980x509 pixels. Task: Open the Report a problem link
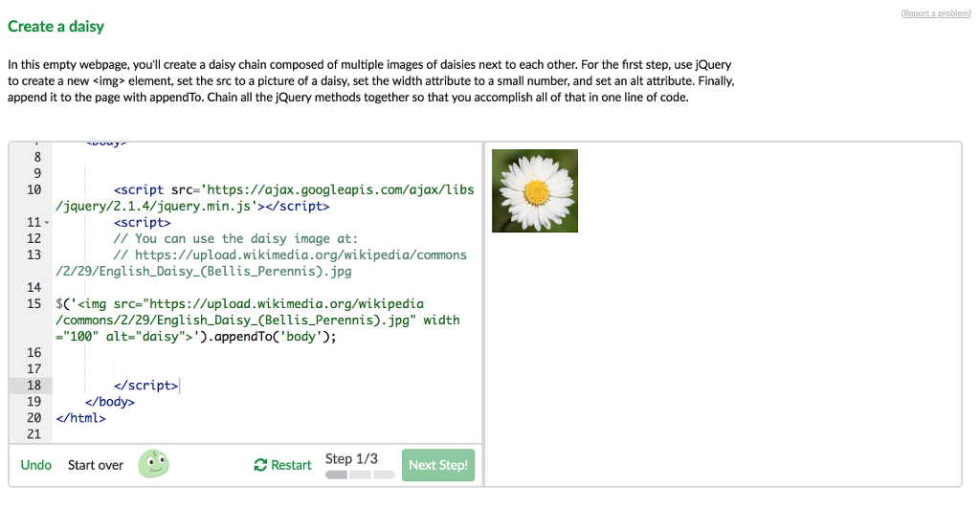[936, 13]
